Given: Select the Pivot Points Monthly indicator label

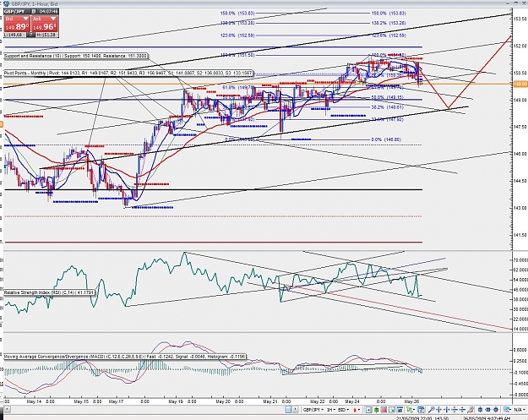Looking at the screenshot, I should [x=128, y=73].
